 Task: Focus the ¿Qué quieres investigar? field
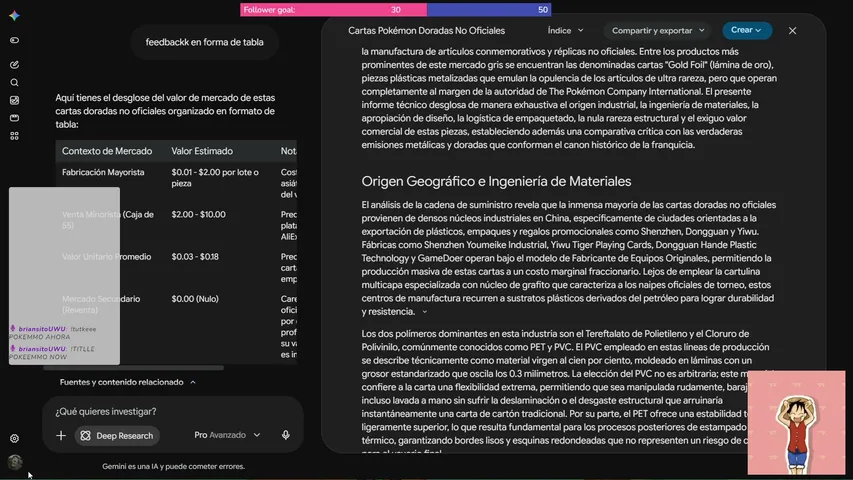[172, 411]
